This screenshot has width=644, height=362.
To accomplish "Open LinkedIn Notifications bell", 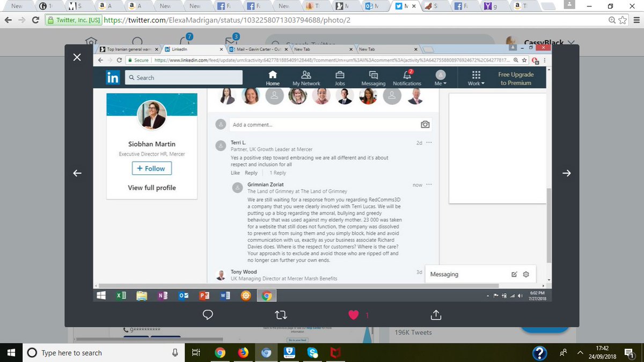I will pyautogui.click(x=407, y=78).
